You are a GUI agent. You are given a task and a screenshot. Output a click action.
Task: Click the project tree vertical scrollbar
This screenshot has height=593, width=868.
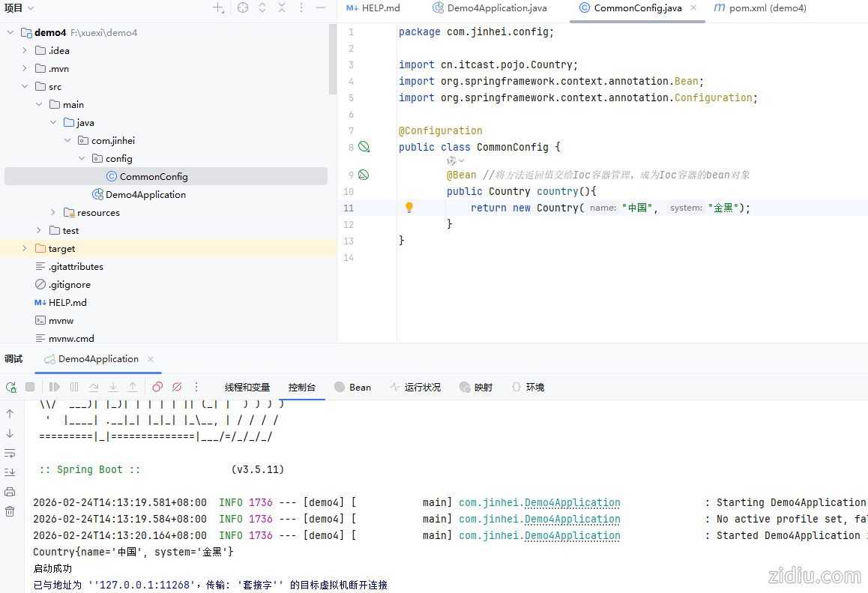(333, 60)
